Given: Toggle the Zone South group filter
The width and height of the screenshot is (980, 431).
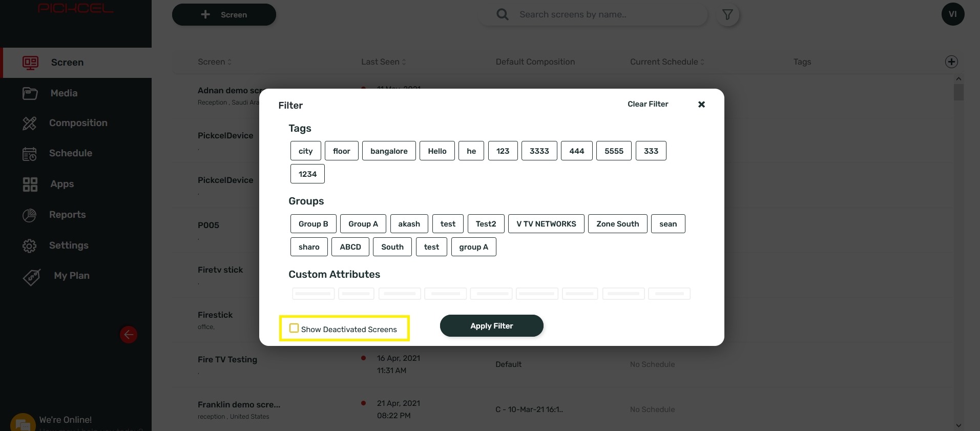Looking at the screenshot, I should (618, 223).
